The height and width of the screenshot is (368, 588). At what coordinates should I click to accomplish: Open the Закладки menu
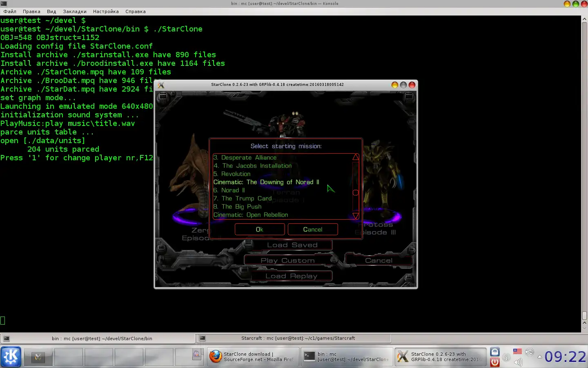(x=75, y=11)
